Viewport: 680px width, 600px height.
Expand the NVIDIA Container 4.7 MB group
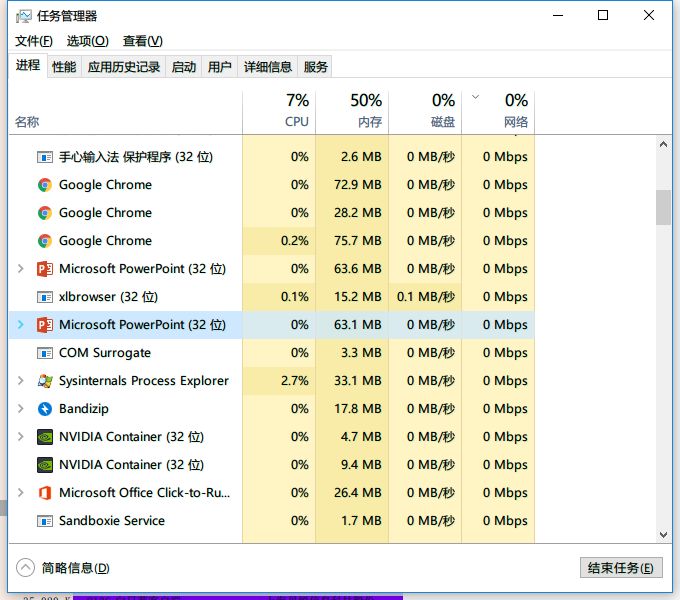click(20, 437)
